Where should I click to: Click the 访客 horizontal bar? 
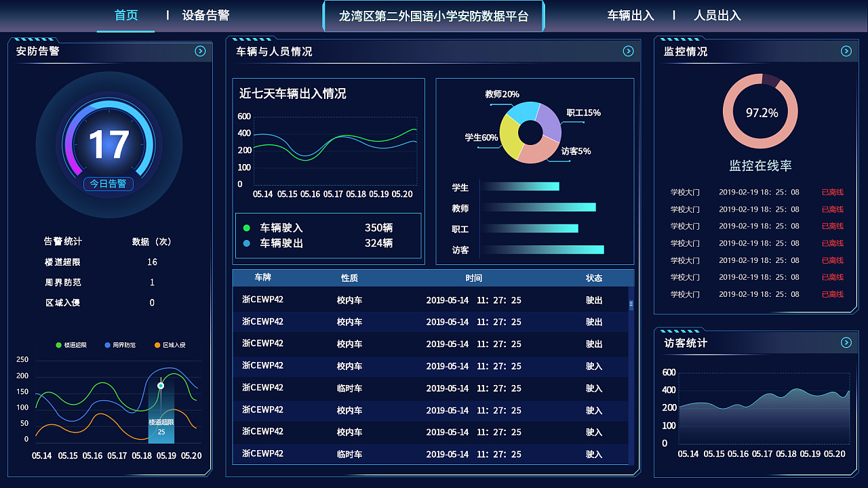[543, 249]
